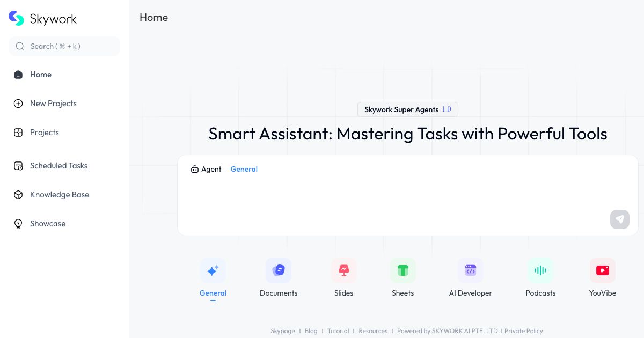Screen dimensions: 644x338
Task: Select the Slides agent icon
Action: [x=343, y=270]
